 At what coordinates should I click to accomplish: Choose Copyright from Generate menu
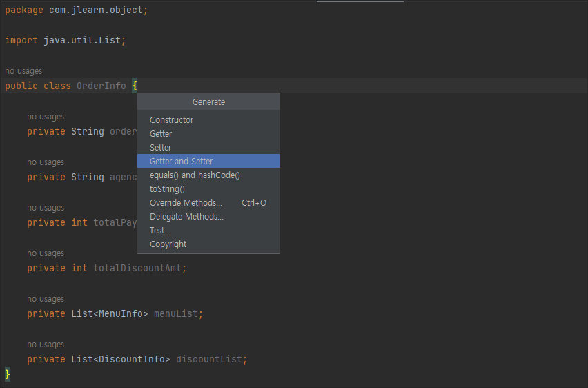pyautogui.click(x=208, y=244)
